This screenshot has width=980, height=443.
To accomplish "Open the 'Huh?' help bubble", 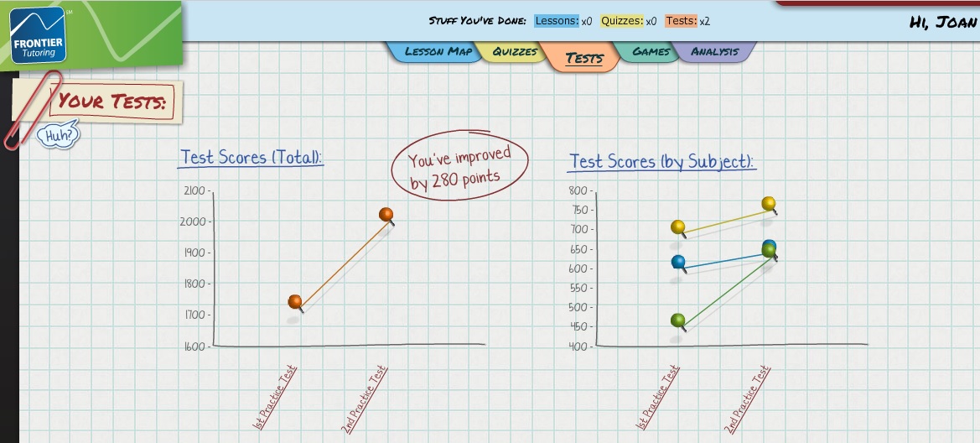I will point(58,134).
